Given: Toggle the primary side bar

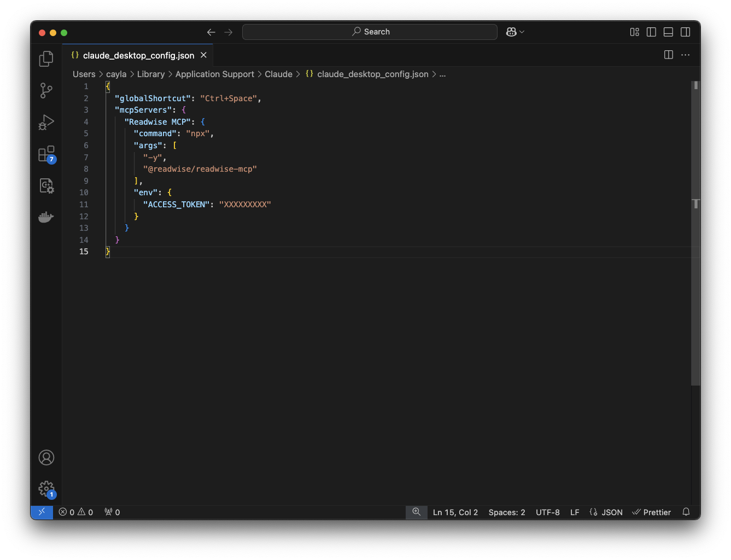Looking at the screenshot, I should pyautogui.click(x=651, y=32).
